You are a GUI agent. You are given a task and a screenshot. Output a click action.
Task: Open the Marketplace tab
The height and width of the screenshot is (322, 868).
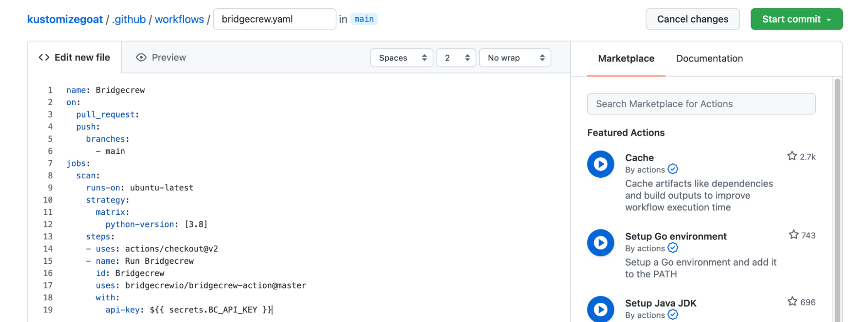click(x=626, y=59)
